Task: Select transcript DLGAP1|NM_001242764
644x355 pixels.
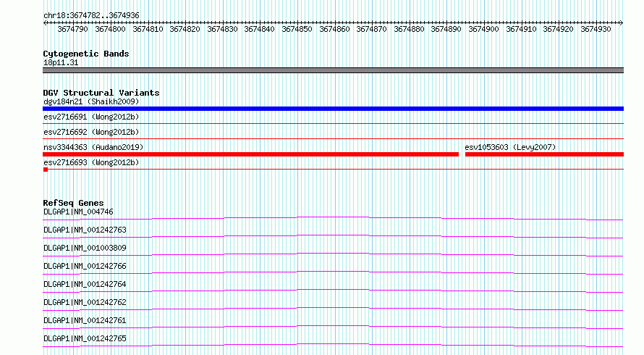Action: click(x=85, y=284)
